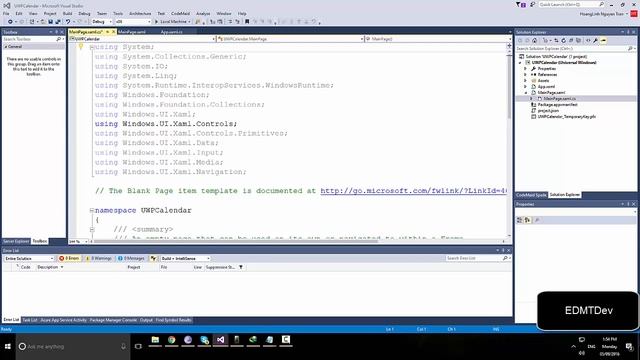Click Alphabetical sort icon in Properties panel
This screenshot has width=640, height=360.
[x=527, y=220]
